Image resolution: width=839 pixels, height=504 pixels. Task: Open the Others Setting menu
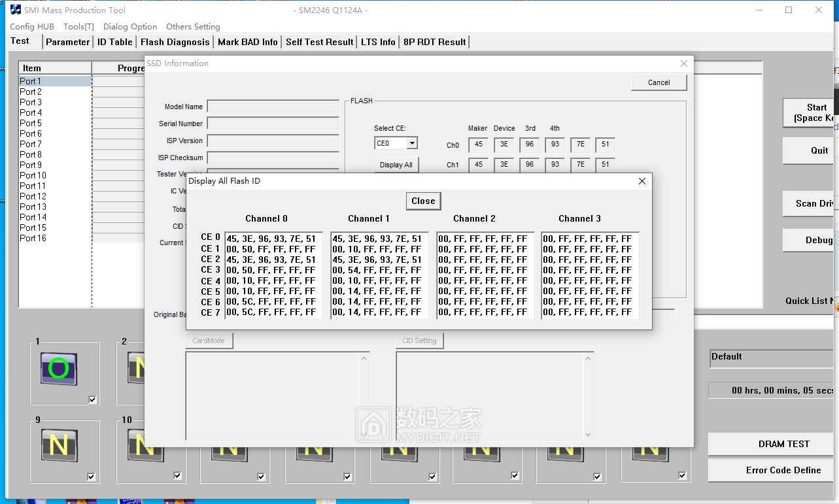[x=193, y=27]
